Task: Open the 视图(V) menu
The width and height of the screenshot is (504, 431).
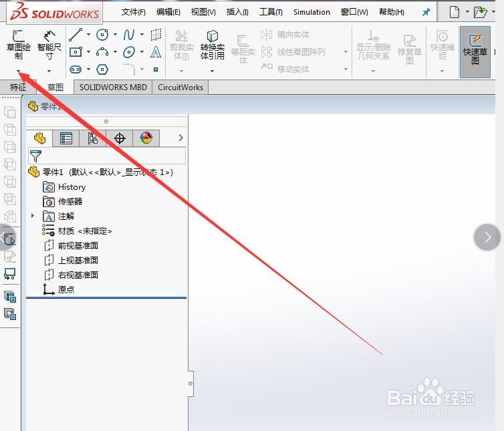Action: tap(203, 12)
